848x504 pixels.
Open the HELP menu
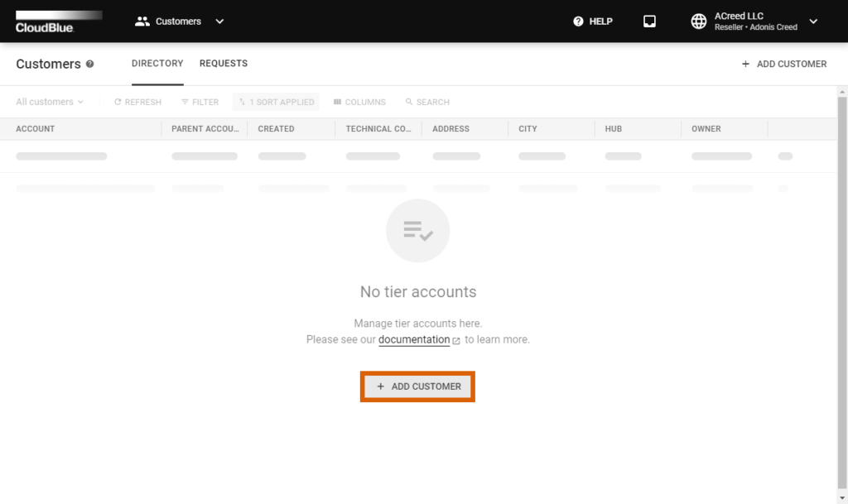(x=592, y=21)
